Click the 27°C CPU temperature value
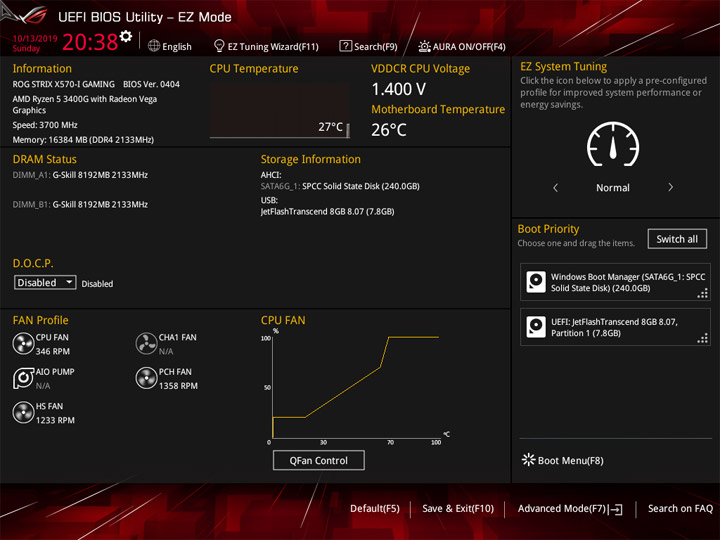Viewport: 720px width, 540px height. 331,127
